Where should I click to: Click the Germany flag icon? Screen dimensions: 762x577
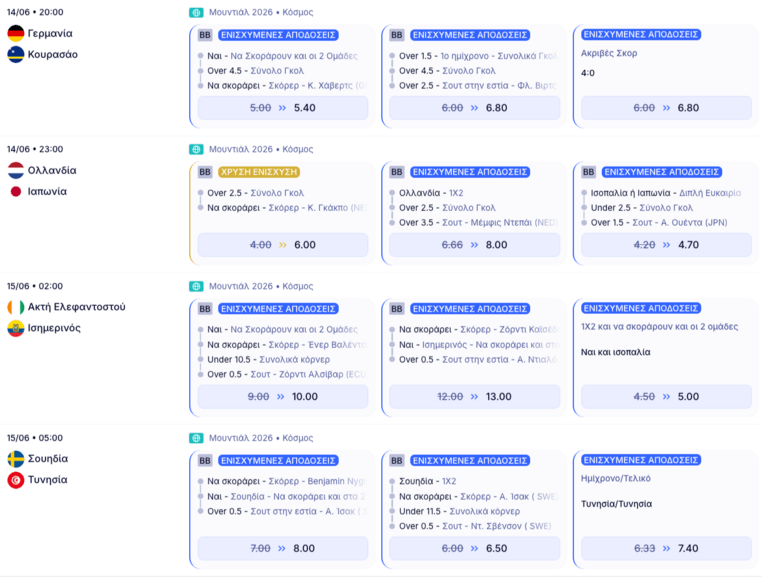pyautogui.click(x=16, y=34)
